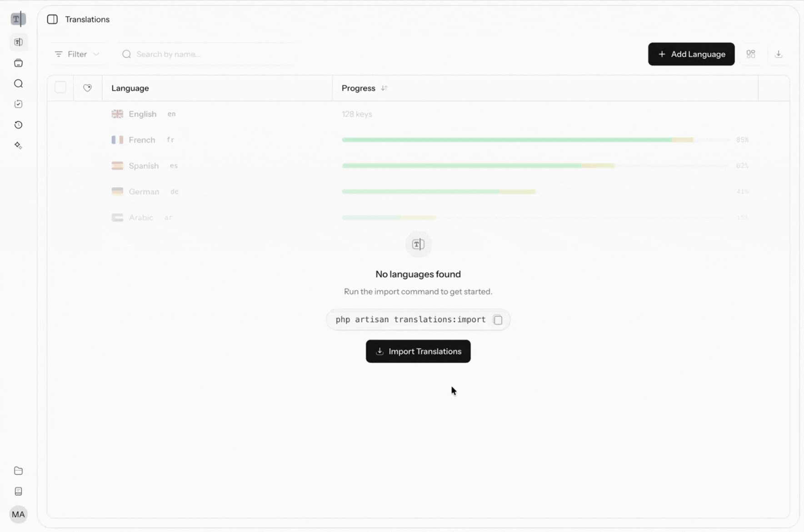Click the Search by name field

(x=207, y=54)
